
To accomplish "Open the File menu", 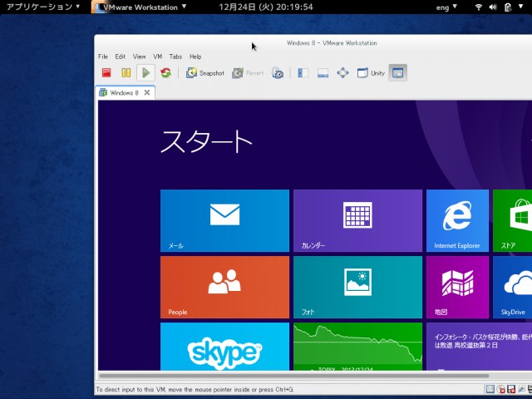I will [103, 57].
